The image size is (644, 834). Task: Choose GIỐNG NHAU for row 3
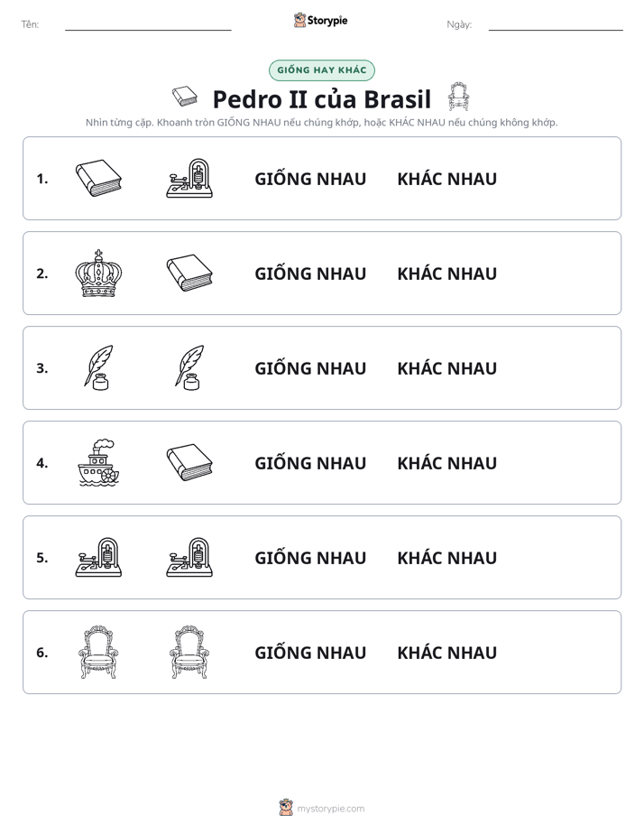(310, 368)
